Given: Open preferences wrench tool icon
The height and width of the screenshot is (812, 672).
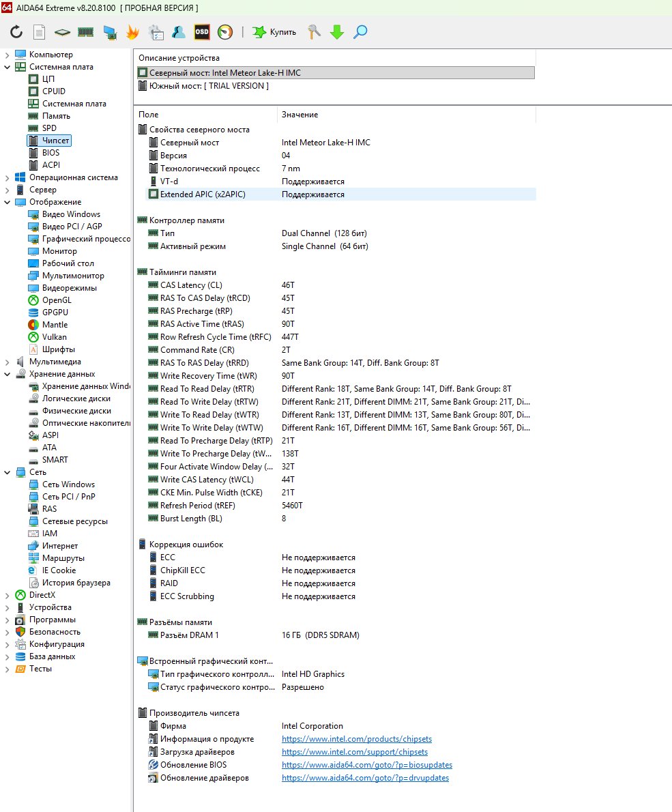Looking at the screenshot, I should 314,32.
